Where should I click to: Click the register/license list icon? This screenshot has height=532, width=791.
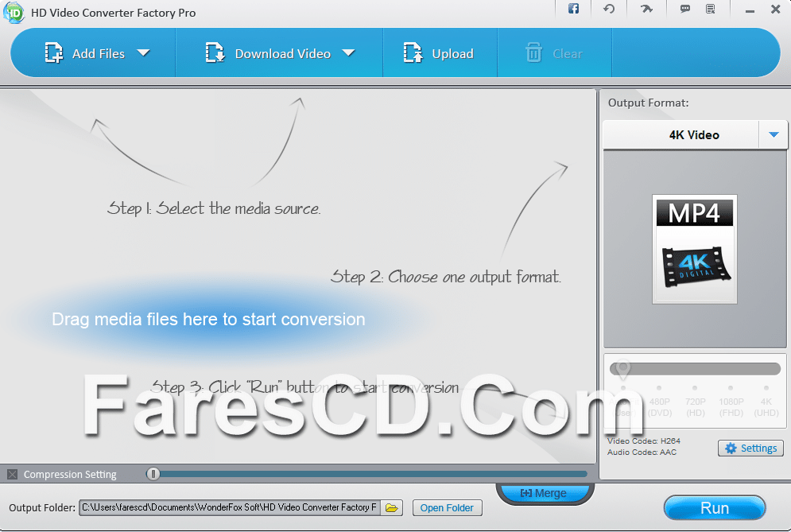pos(710,9)
